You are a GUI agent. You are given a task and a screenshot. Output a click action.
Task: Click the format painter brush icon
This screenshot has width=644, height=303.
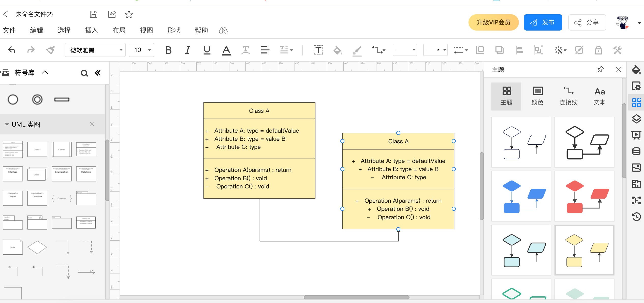point(50,50)
